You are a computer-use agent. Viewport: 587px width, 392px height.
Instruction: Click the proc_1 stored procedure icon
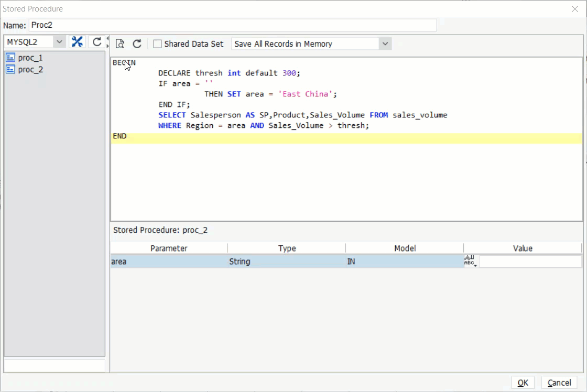(x=10, y=58)
